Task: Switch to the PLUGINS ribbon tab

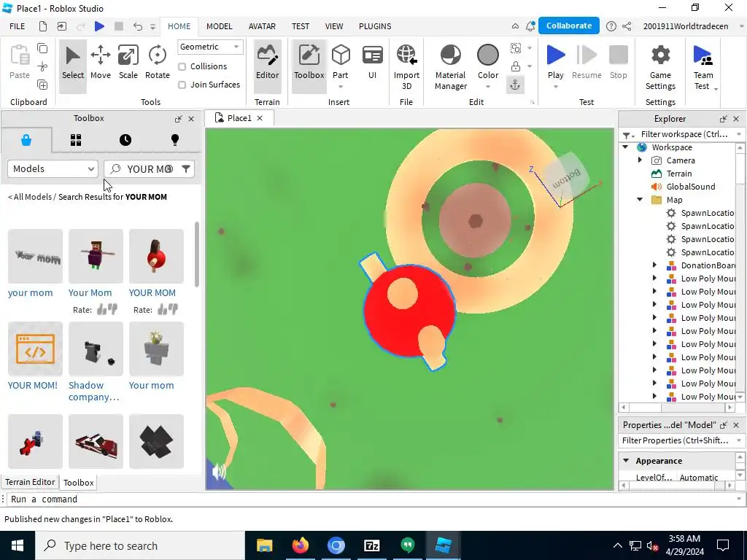Action: 375,26
